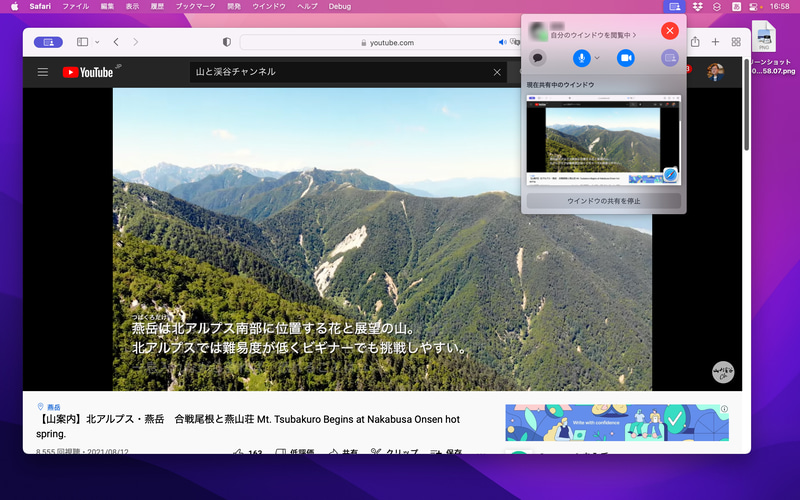Open the 編集 menu

pos(107,6)
